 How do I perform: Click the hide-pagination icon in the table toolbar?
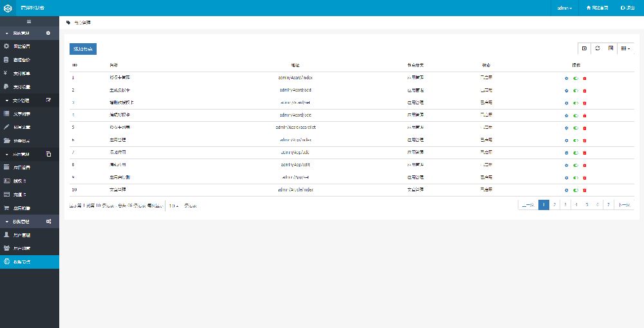[x=585, y=48]
